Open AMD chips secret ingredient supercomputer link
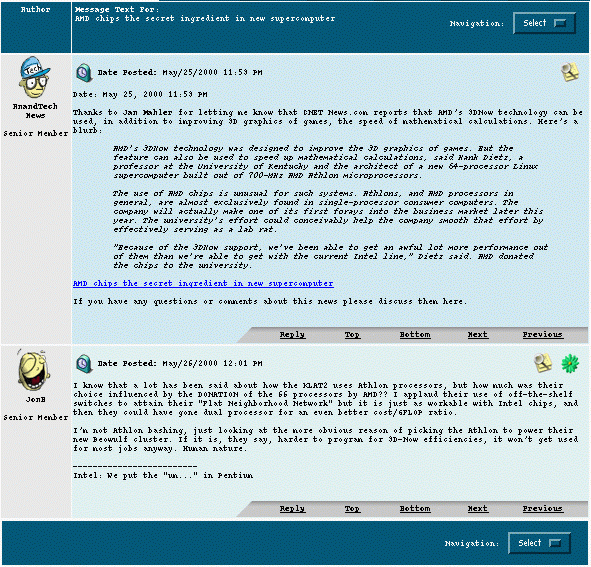The height and width of the screenshot is (567, 591). (x=203, y=284)
